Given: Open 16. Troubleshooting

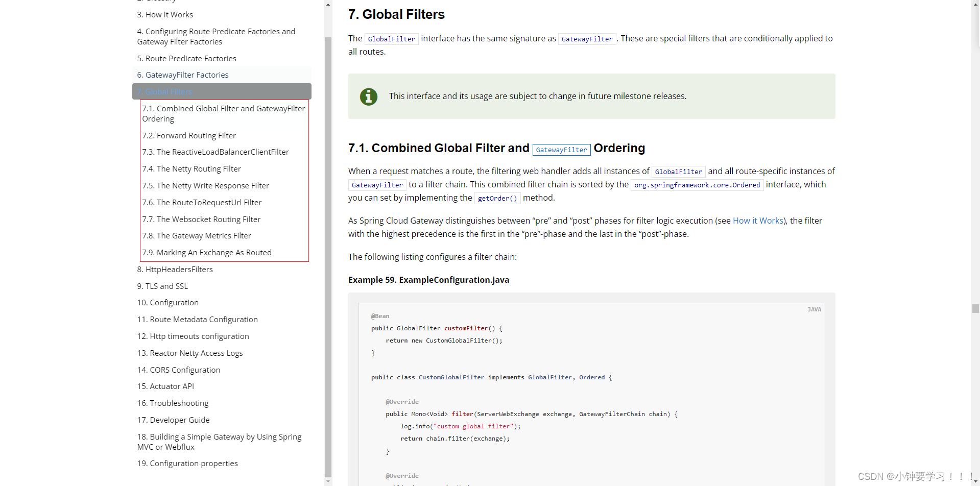Looking at the screenshot, I should tap(173, 403).
